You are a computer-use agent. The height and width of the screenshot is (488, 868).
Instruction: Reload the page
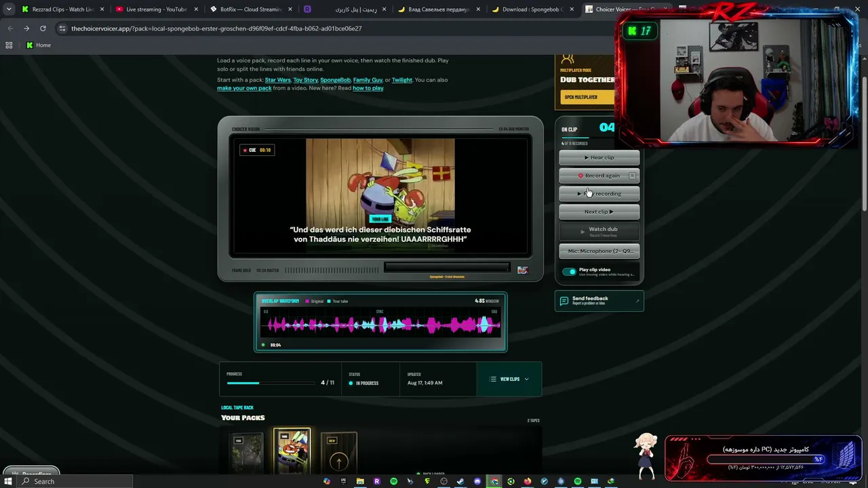tap(43, 28)
